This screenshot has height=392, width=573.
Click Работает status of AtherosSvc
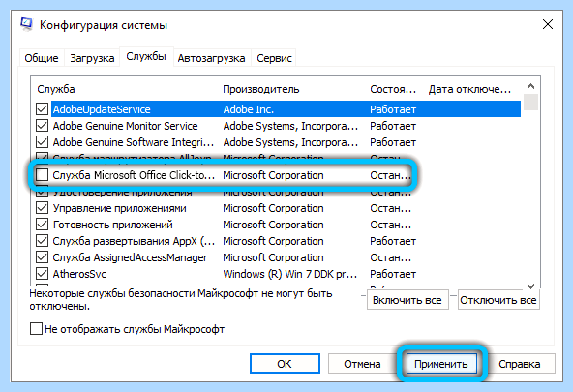(x=393, y=274)
